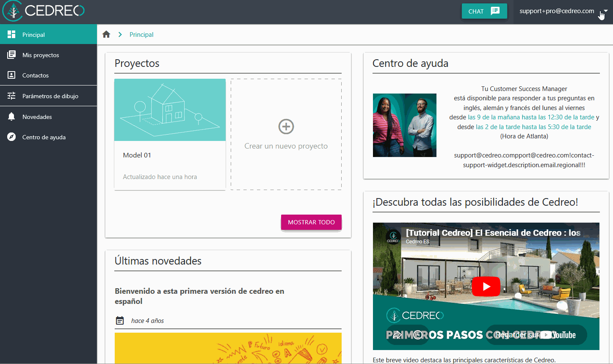Open the Principal dashboard menu item

48,35
